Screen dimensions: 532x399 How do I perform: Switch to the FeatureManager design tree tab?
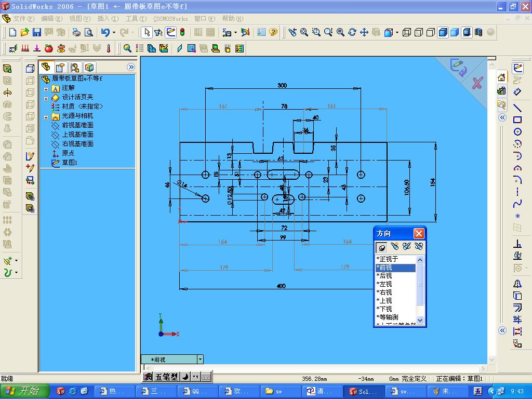click(x=46, y=67)
